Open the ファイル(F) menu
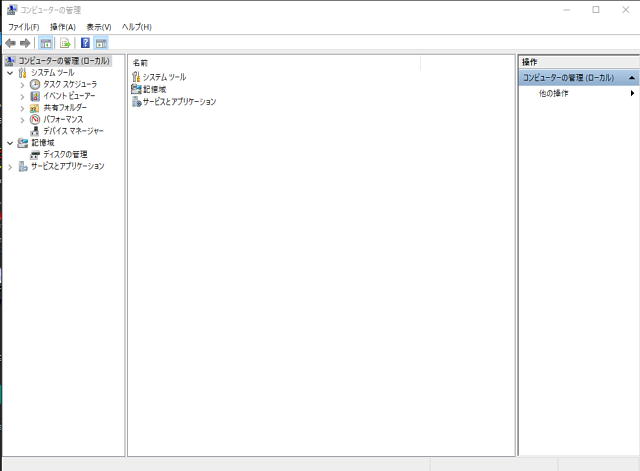This screenshot has width=640, height=471. (24, 27)
